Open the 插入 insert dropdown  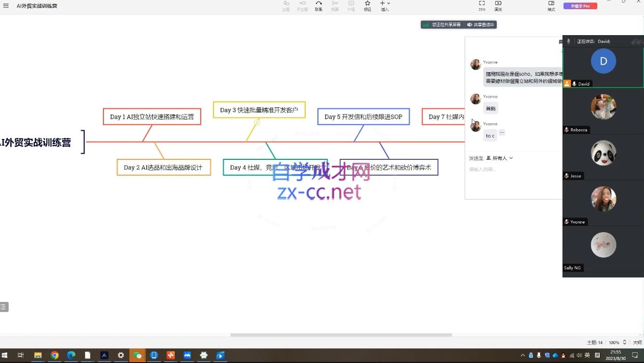point(385,6)
